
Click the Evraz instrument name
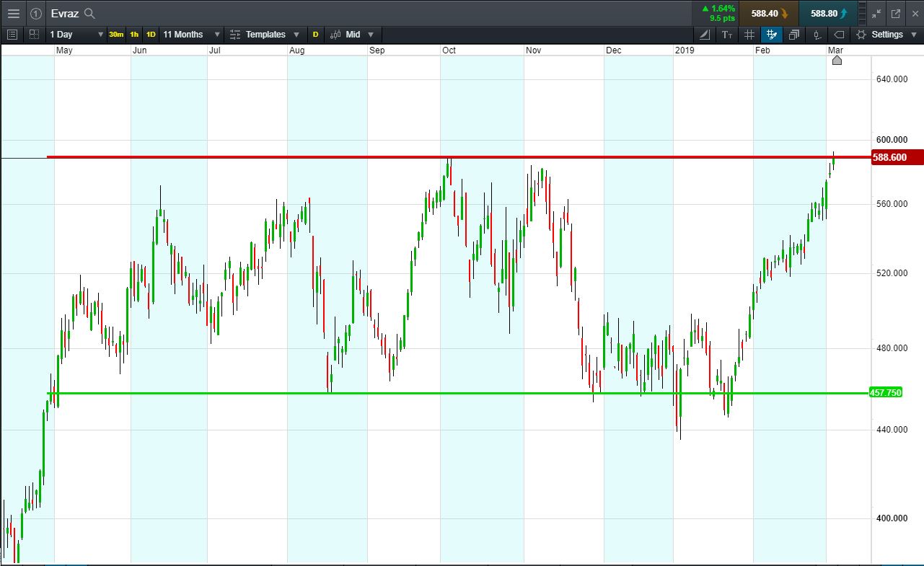[65, 13]
